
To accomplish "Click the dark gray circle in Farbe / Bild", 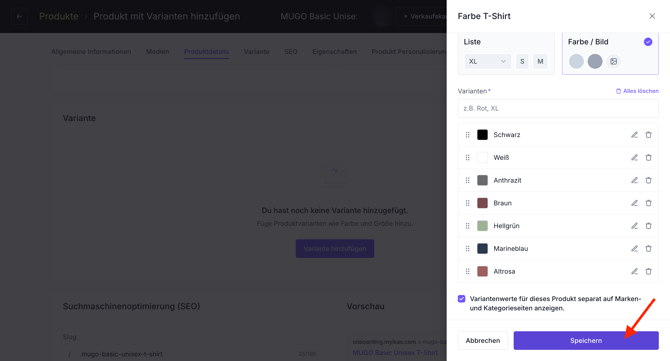I will coord(595,62).
